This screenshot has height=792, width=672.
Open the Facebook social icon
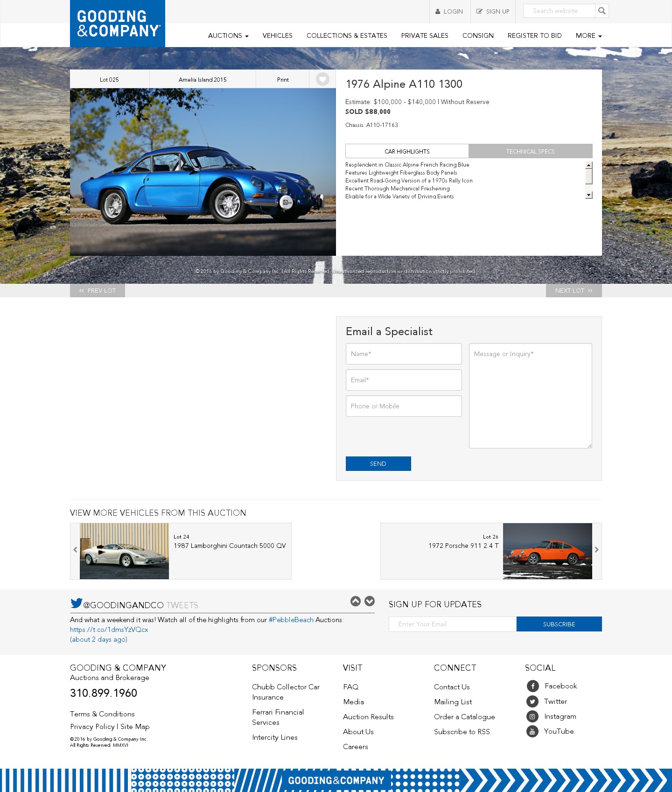tap(532, 686)
